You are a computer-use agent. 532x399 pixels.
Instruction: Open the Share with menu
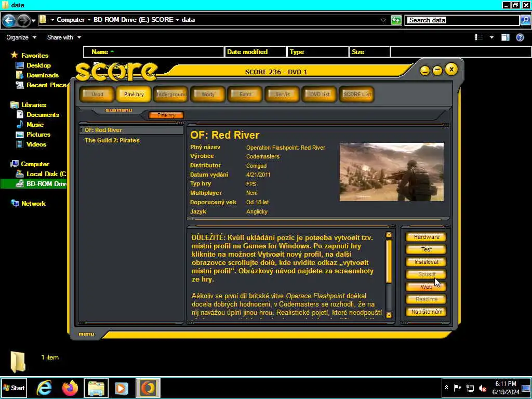tap(64, 37)
